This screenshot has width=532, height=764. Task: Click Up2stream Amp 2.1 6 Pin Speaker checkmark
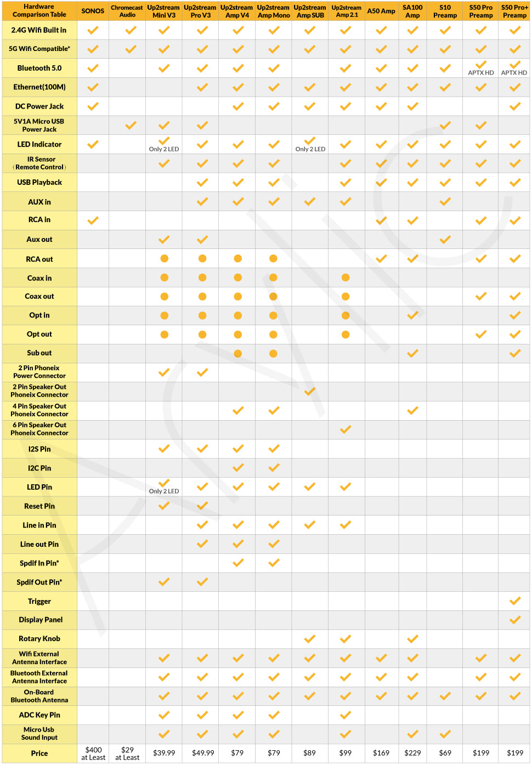tap(346, 429)
